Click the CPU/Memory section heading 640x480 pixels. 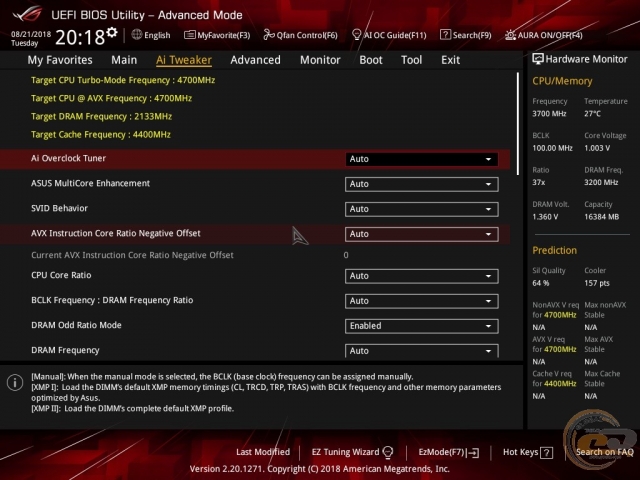pyautogui.click(x=562, y=81)
